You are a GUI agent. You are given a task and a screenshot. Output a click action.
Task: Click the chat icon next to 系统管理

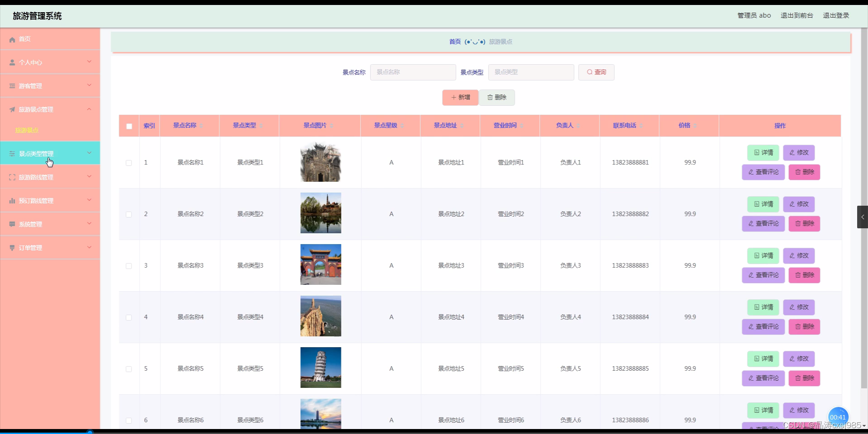[x=11, y=224]
